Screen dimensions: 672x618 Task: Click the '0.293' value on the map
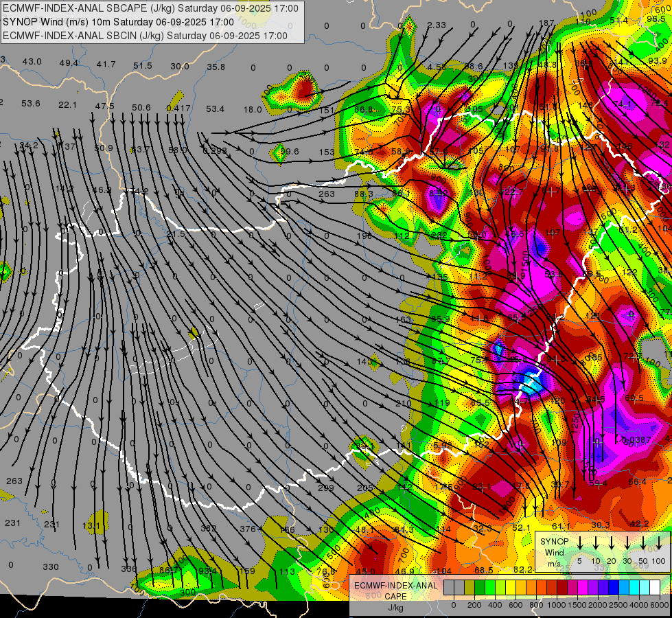(215, 150)
